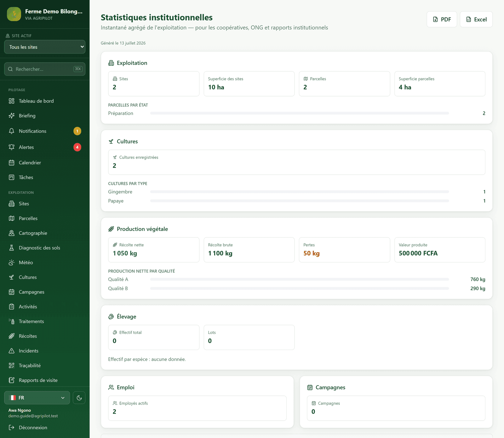Screen dimensions: 504x438
Task: Click the Traitements spray icon
Action: coord(12,321)
